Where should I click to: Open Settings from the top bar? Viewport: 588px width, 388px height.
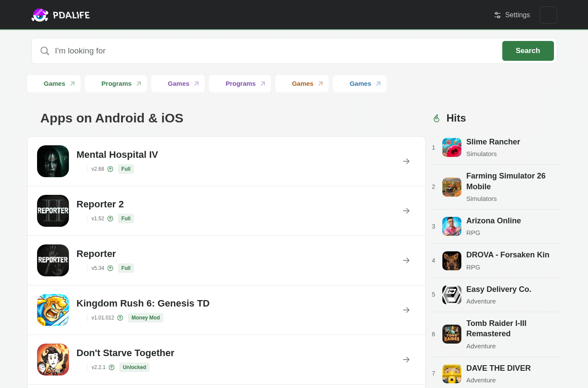tap(512, 15)
